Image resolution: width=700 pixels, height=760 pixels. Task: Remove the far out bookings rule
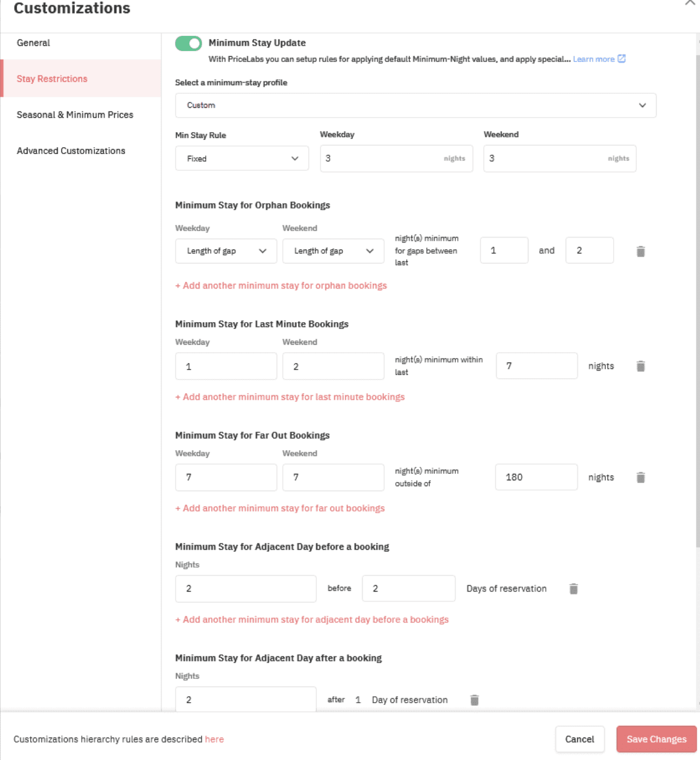pyautogui.click(x=640, y=477)
